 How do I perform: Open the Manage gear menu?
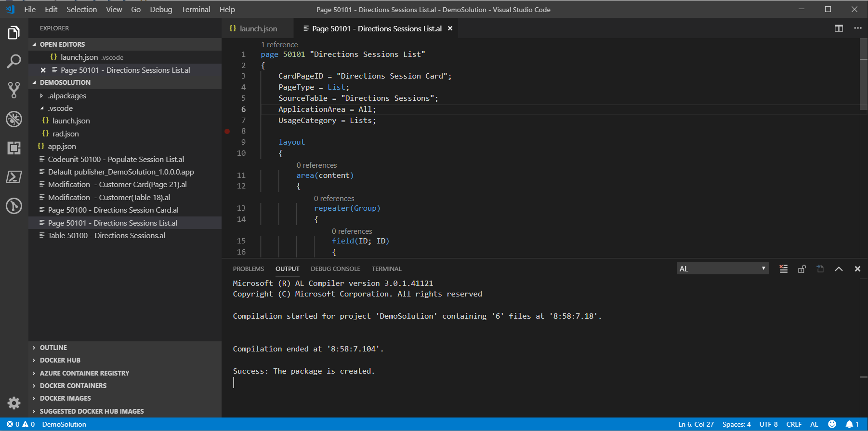[x=14, y=403]
